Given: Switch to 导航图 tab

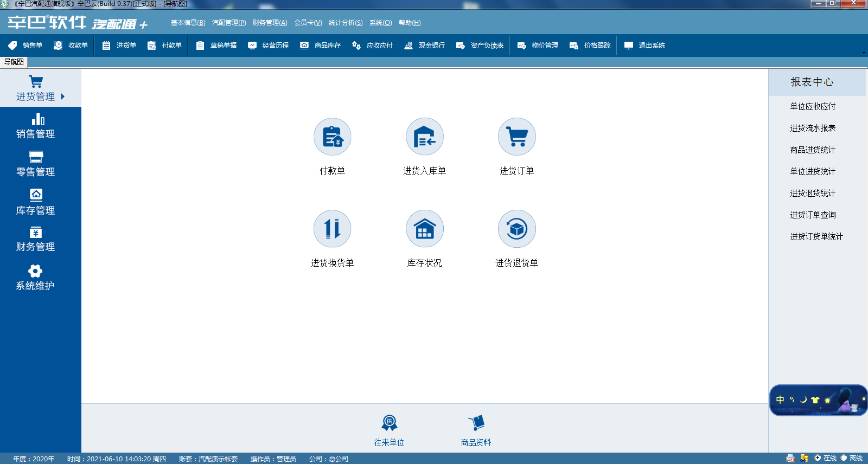Looking at the screenshot, I should [14, 62].
